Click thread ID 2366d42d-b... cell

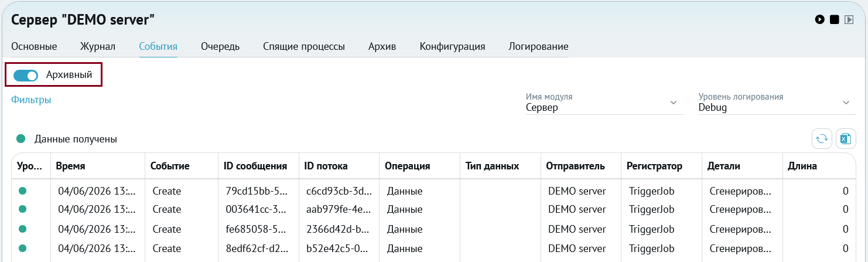point(339,229)
